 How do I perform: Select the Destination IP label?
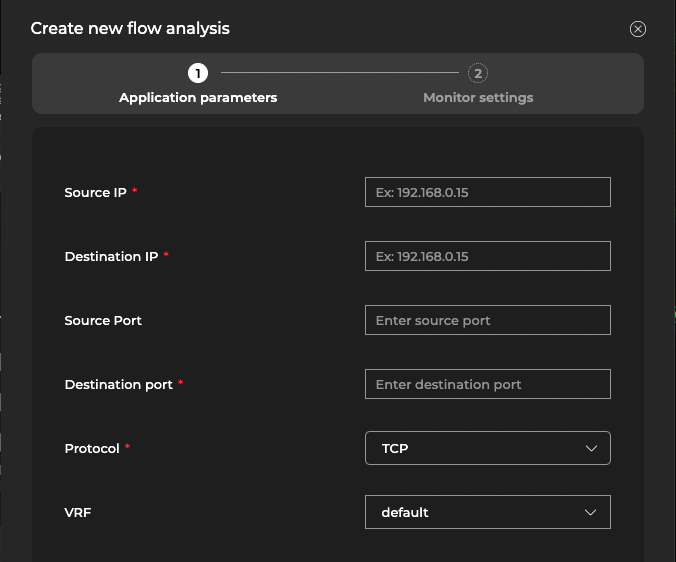(111, 256)
